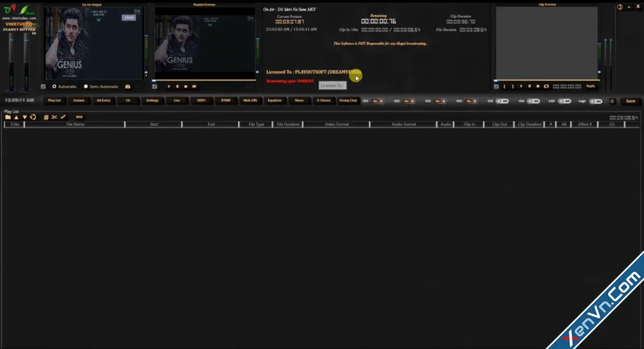Screen dimensions: 644x349
Task: Open the News tab
Action: [299, 101]
